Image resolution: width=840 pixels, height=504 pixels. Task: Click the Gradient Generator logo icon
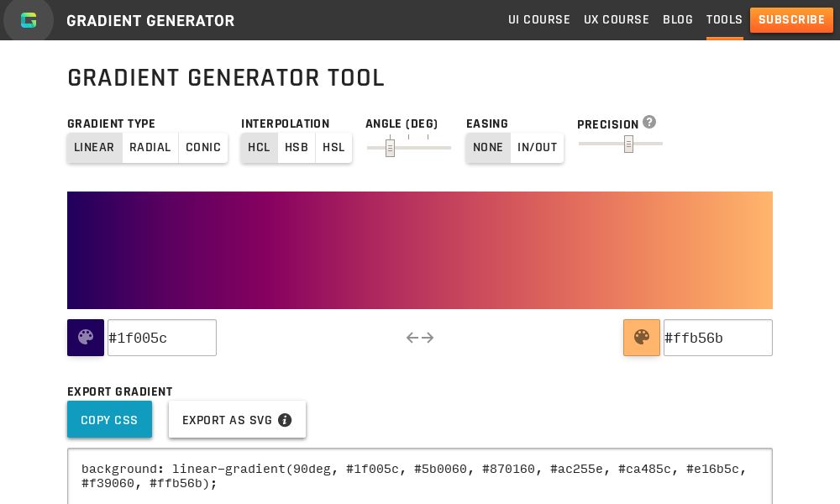coord(29,20)
